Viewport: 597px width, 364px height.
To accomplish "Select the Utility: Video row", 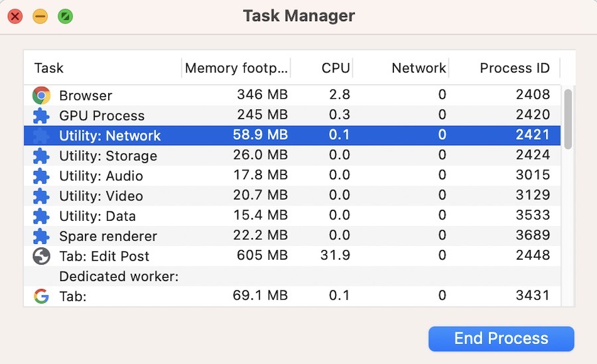I will coord(292,196).
